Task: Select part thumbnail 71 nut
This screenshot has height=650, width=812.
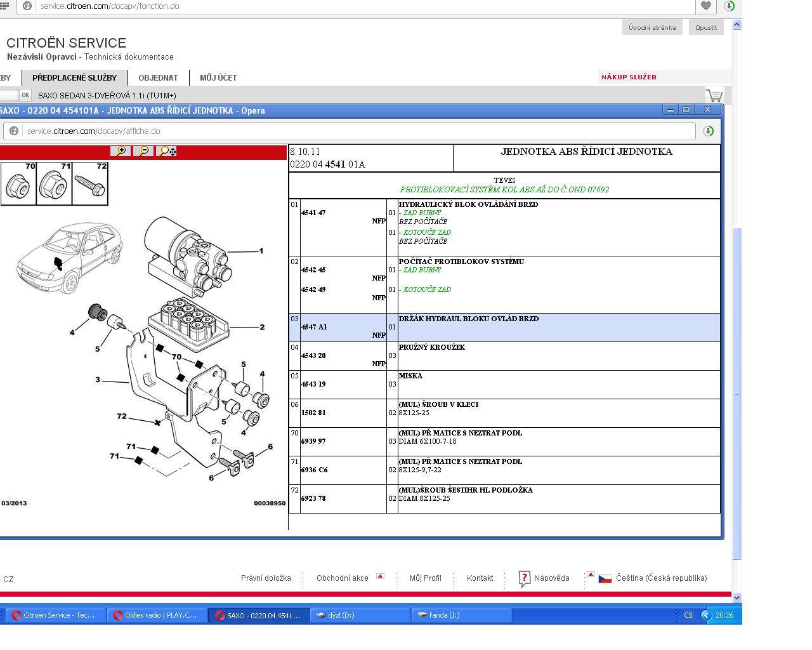Action: point(55,183)
